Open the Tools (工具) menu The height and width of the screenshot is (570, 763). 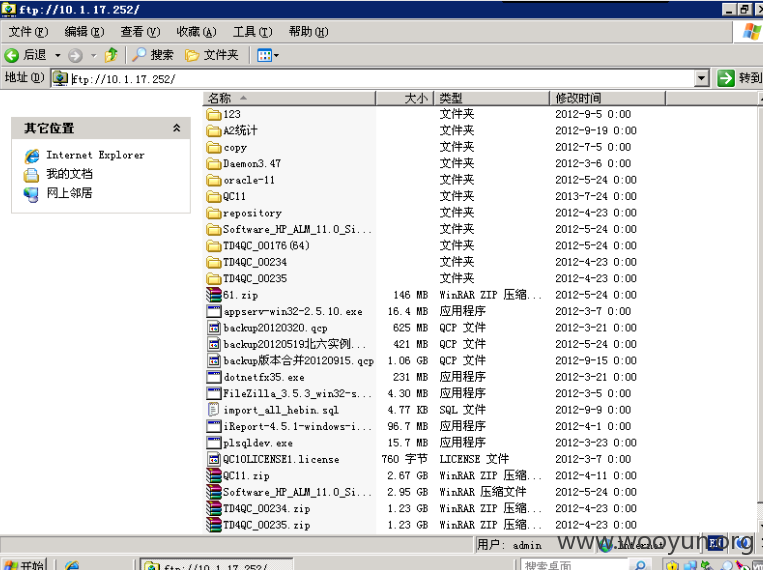coord(252,32)
